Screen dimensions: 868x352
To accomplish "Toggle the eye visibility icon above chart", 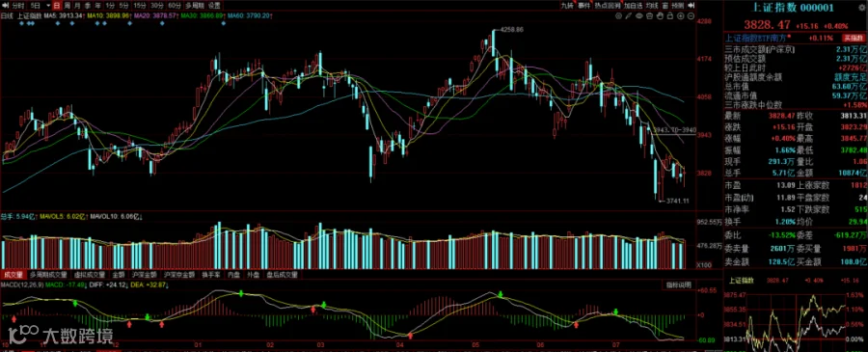I will 638,16.
